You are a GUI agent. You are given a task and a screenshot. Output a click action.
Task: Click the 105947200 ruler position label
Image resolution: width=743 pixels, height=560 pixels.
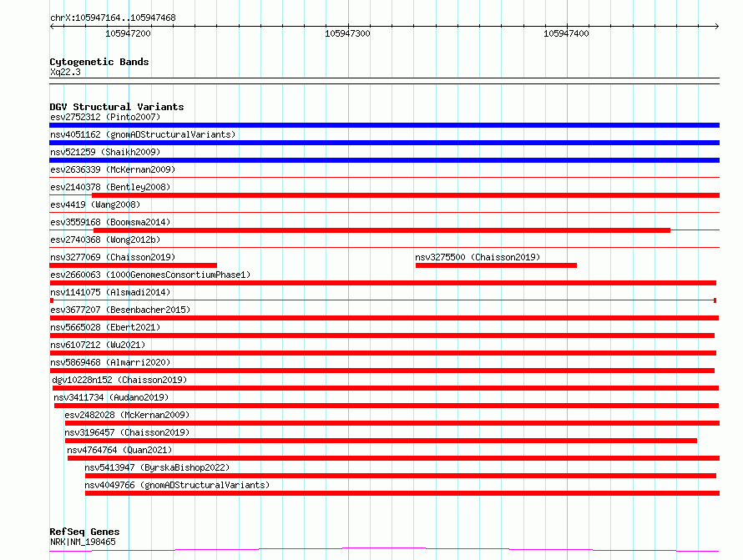click(x=128, y=33)
